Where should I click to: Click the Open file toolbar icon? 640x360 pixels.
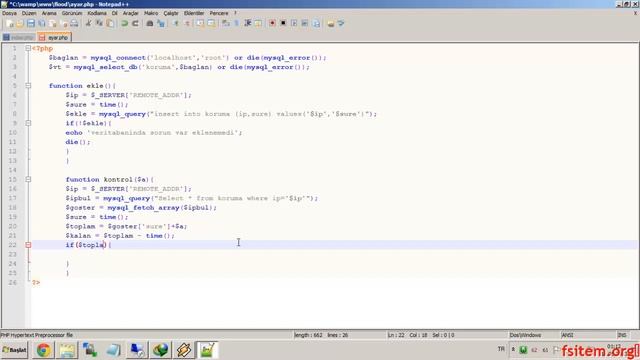click(20, 24)
